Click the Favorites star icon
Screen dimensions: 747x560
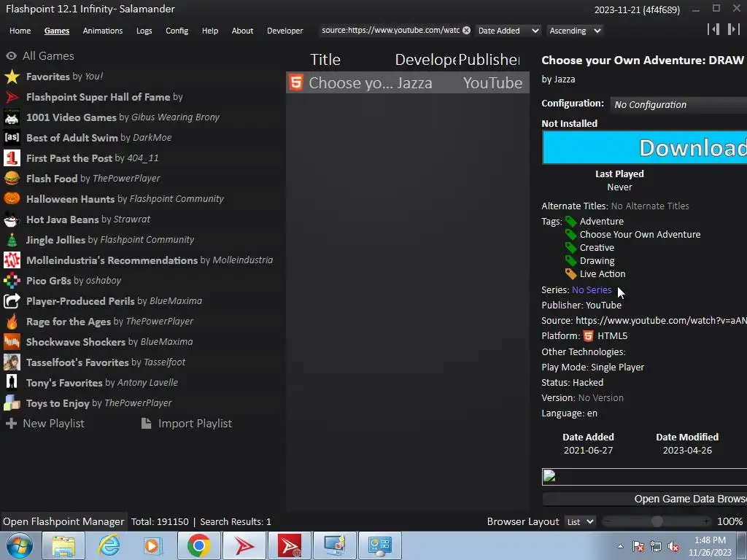pos(12,77)
